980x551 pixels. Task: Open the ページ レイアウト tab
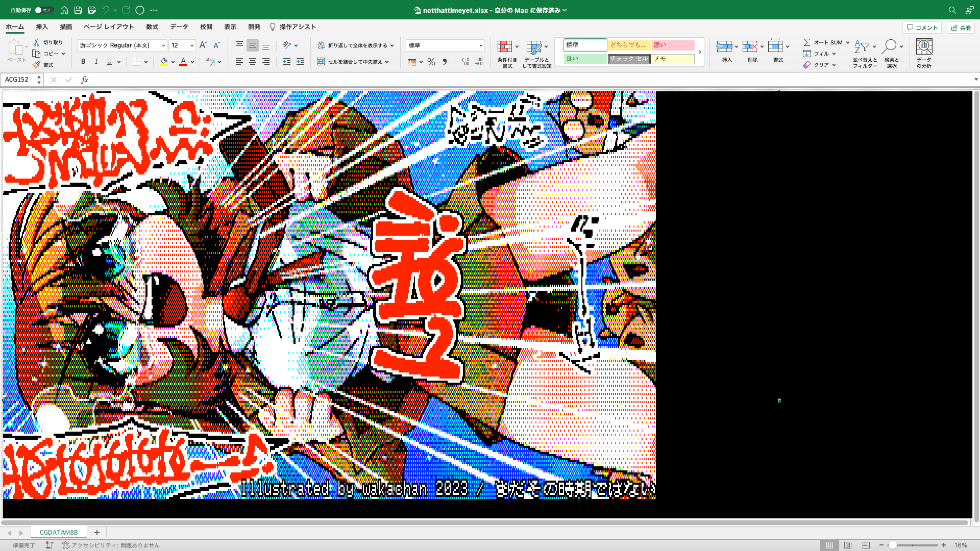coord(109,27)
